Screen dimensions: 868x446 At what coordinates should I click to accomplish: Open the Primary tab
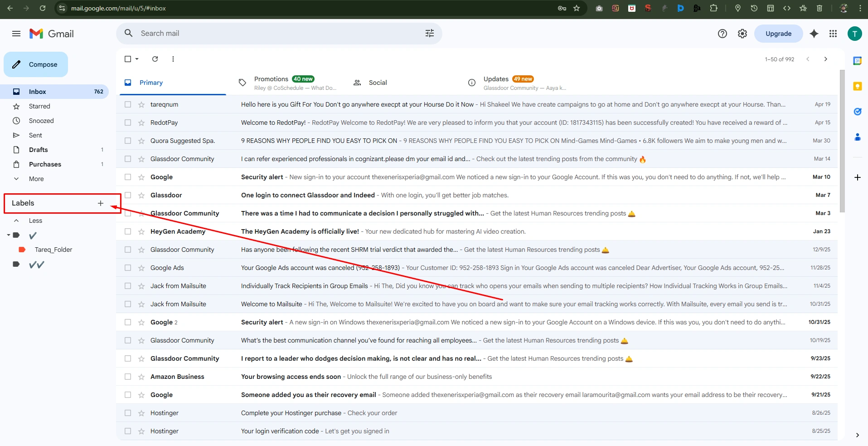click(x=173, y=83)
